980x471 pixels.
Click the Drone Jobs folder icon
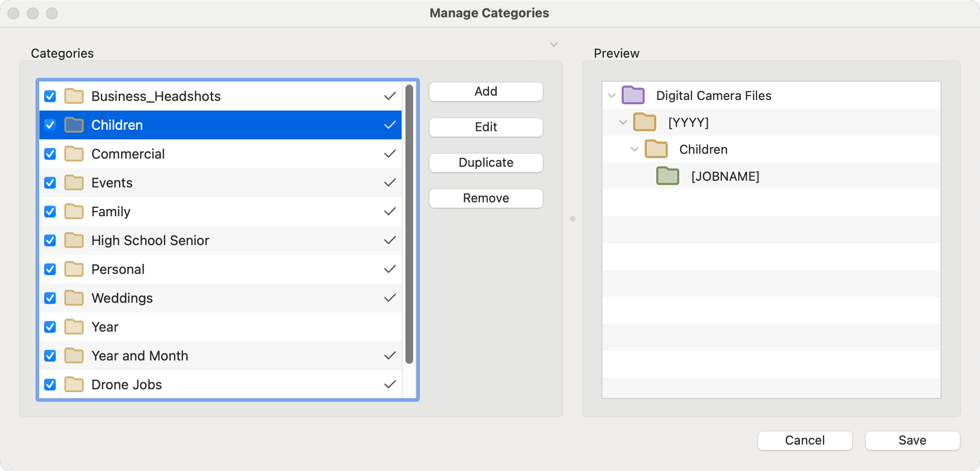pyautogui.click(x=74, y=384)
